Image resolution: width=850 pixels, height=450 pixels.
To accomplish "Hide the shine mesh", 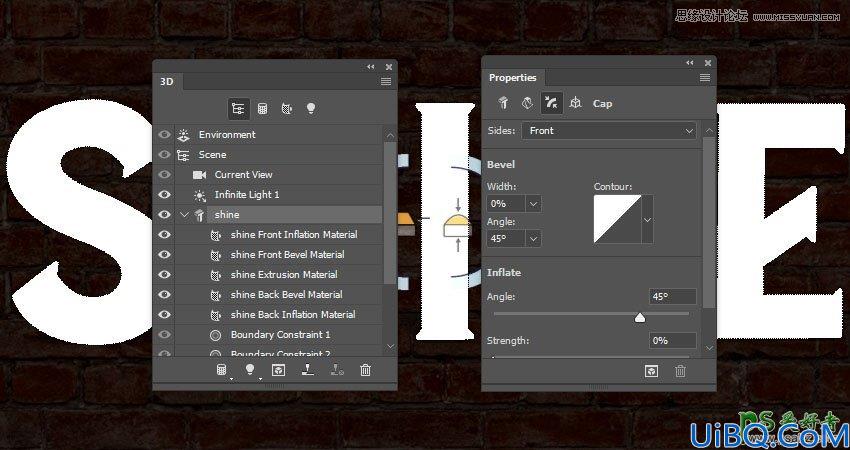I will pos(164,215).
